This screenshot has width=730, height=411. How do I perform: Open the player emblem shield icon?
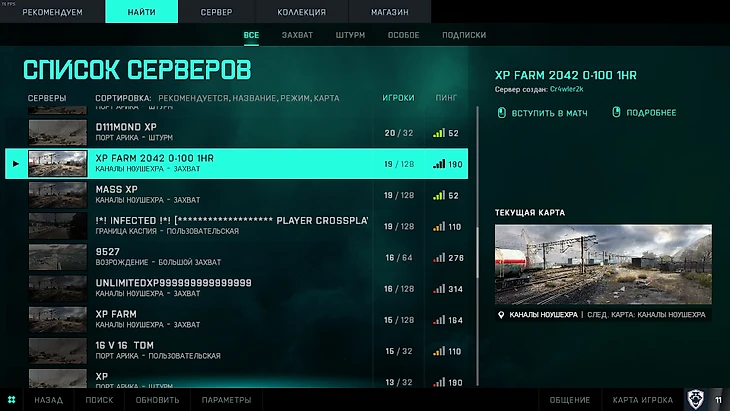tap(696, 399)
